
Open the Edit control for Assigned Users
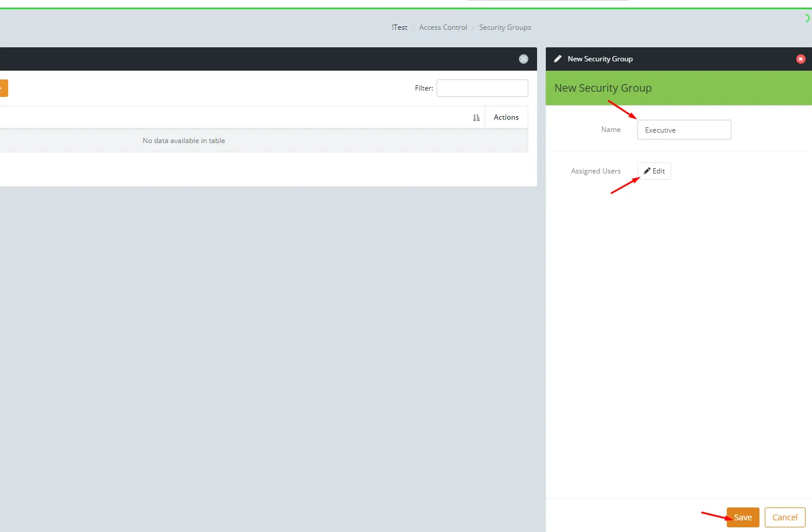[654, 171]
